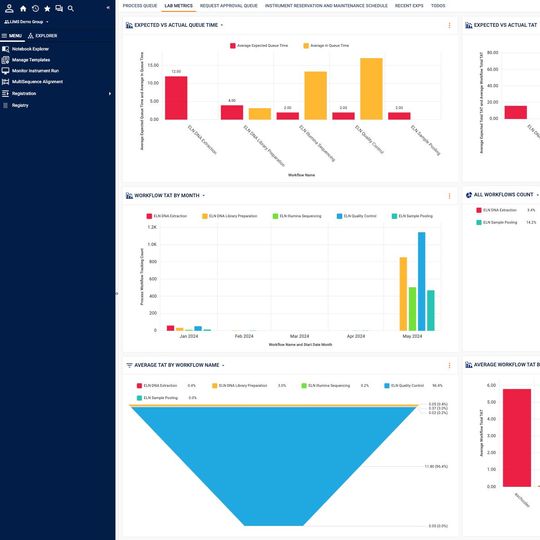Image resolution: width=540 pixels, height=540 pixels.
Task: Open TODOS tab
Action: (x=438, y=6)
